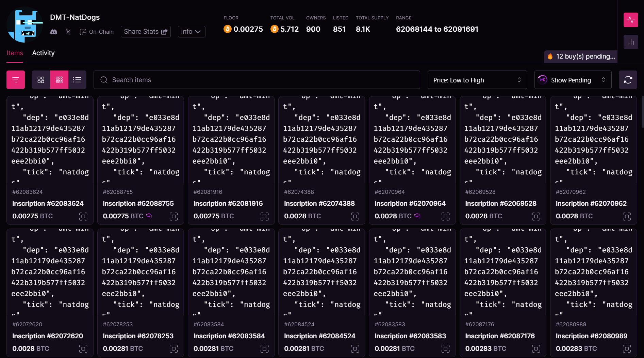Select the Items tab

(x=15, y=53)
